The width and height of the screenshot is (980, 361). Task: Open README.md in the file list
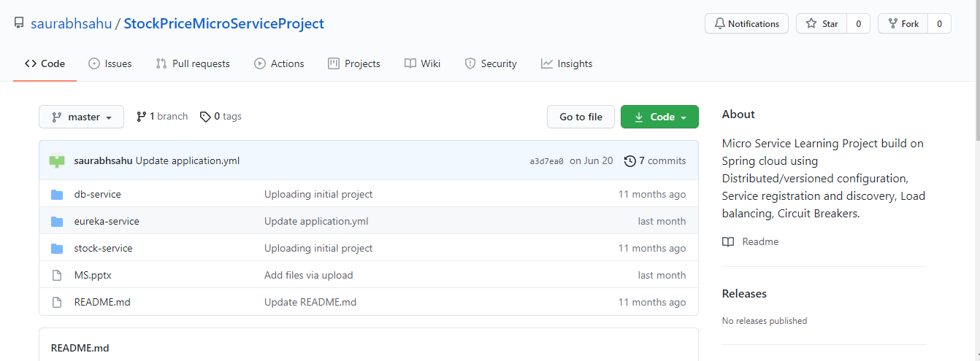(x=102, y=303)
